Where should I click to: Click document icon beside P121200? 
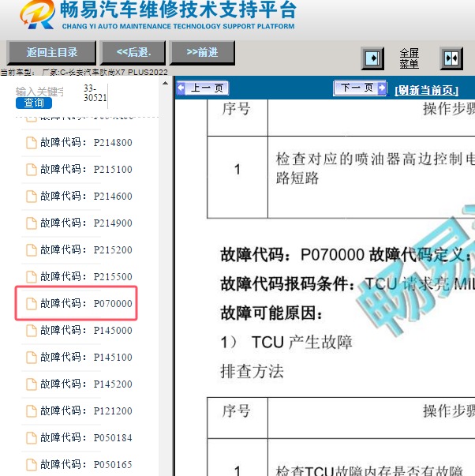pos(32,411)
